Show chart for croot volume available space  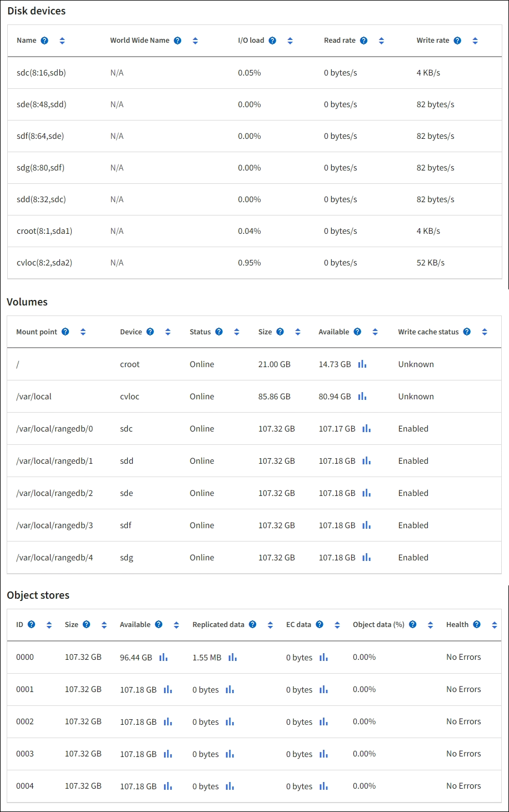point(362,364)
